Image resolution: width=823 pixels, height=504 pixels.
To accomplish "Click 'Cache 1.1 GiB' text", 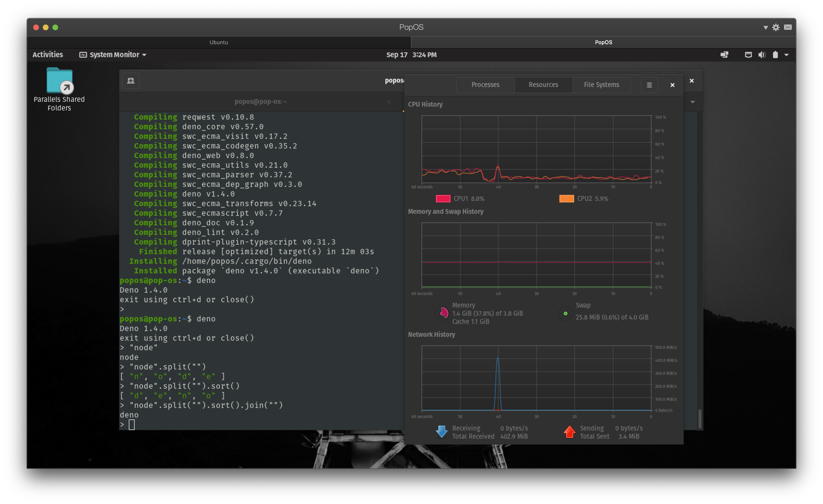I will coord(471,321).
